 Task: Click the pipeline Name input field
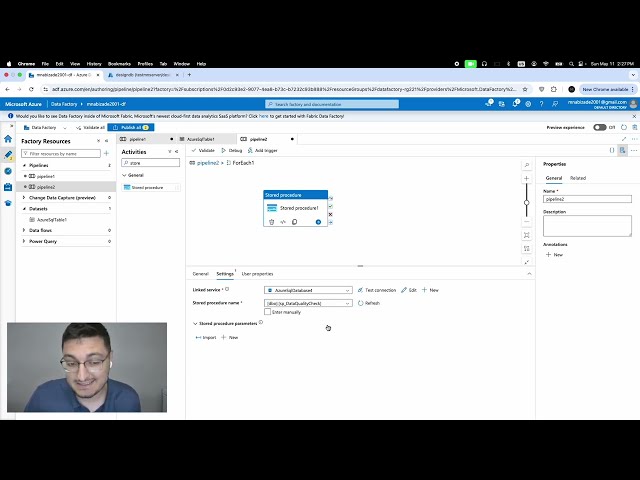587,199
